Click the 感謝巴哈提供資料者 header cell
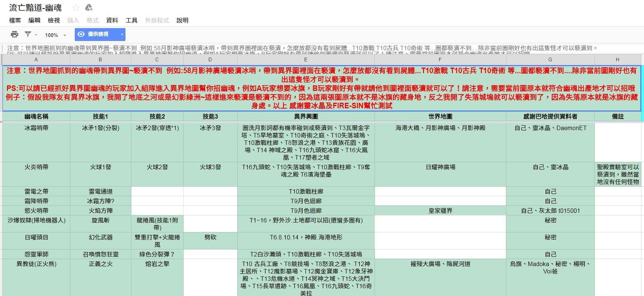Viewport: 644px width, 296px height. tap(550, 116)
